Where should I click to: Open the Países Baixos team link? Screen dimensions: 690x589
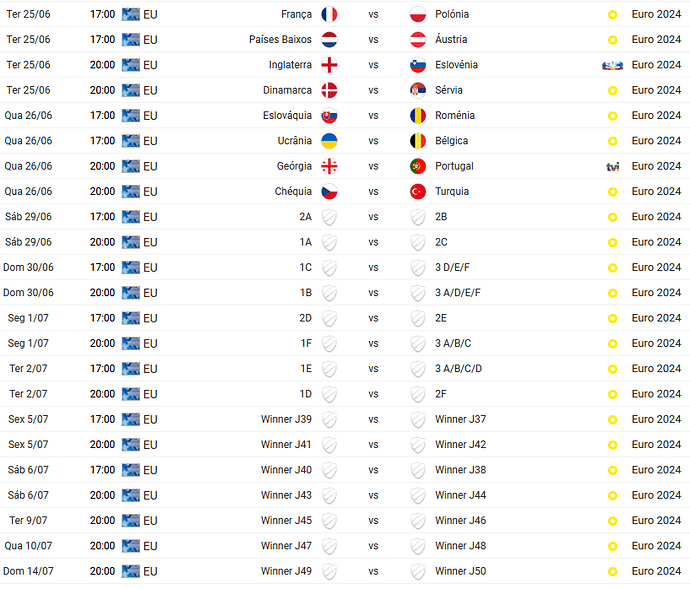coord(280,40)
